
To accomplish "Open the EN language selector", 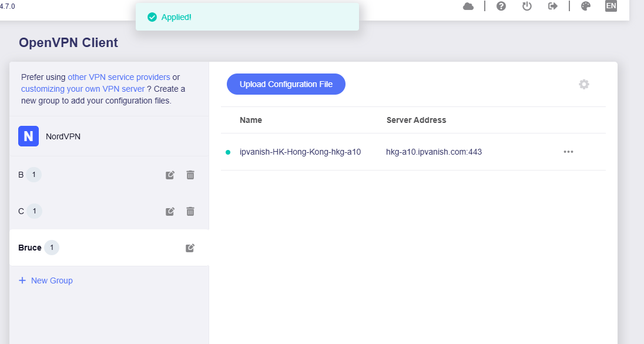I will [x=611, y=6].
